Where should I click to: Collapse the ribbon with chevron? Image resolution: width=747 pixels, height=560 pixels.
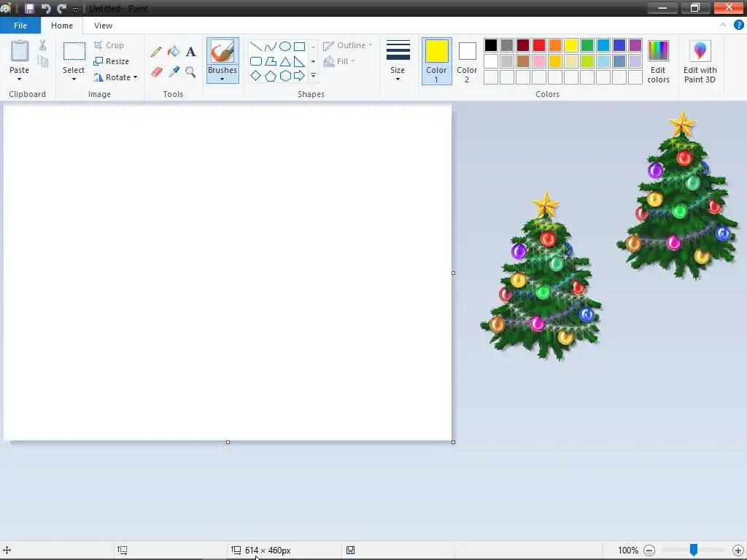click(x=723, y=26)
